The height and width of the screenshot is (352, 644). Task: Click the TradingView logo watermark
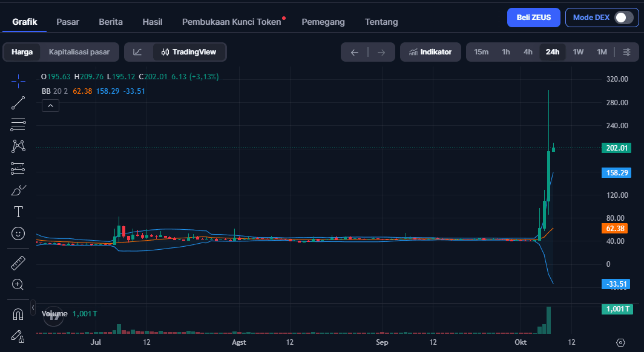pyautogui.click(x=54, y=316)
